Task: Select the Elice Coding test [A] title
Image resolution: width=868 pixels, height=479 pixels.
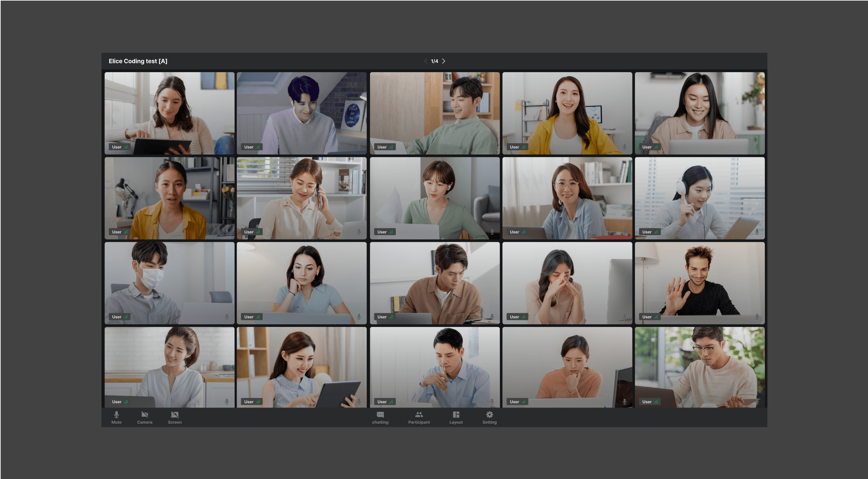Action: coord(138,61)
